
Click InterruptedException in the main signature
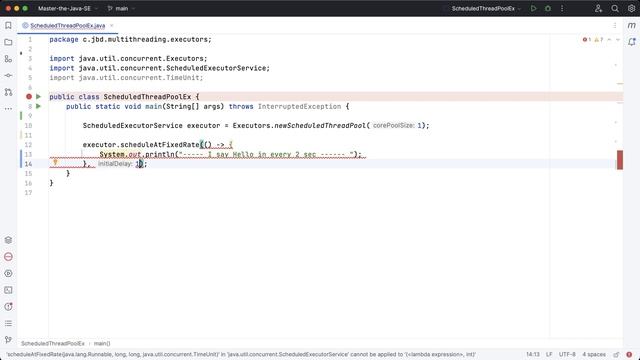299,107
